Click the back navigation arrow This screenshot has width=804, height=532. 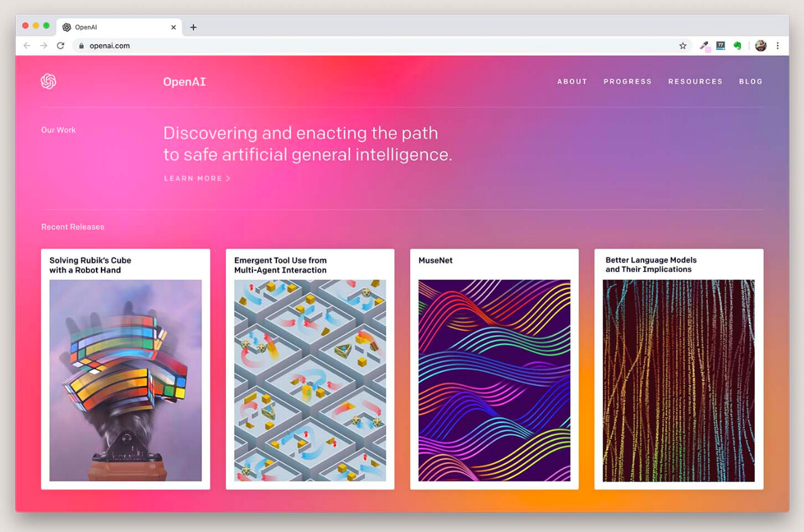[26, 45]
